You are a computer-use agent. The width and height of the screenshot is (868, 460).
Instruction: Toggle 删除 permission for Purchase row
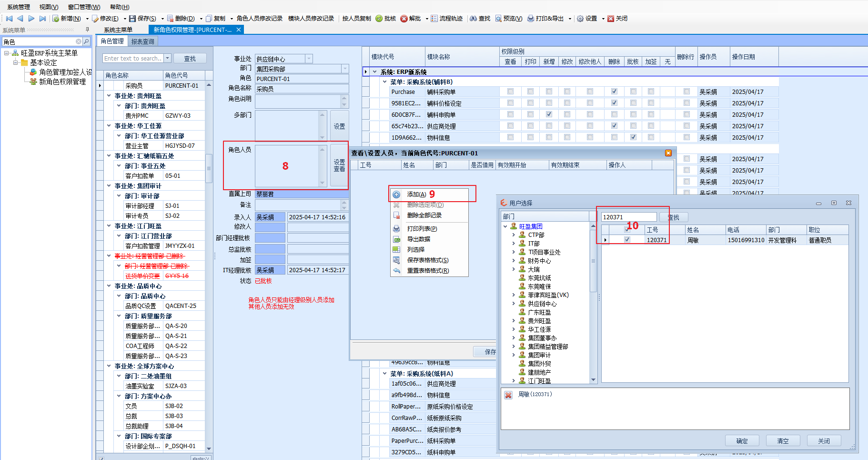click(614, 92)
